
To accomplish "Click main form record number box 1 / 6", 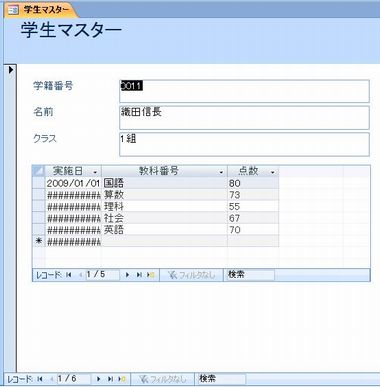I will pyautogui.click(x=73, y=379).
